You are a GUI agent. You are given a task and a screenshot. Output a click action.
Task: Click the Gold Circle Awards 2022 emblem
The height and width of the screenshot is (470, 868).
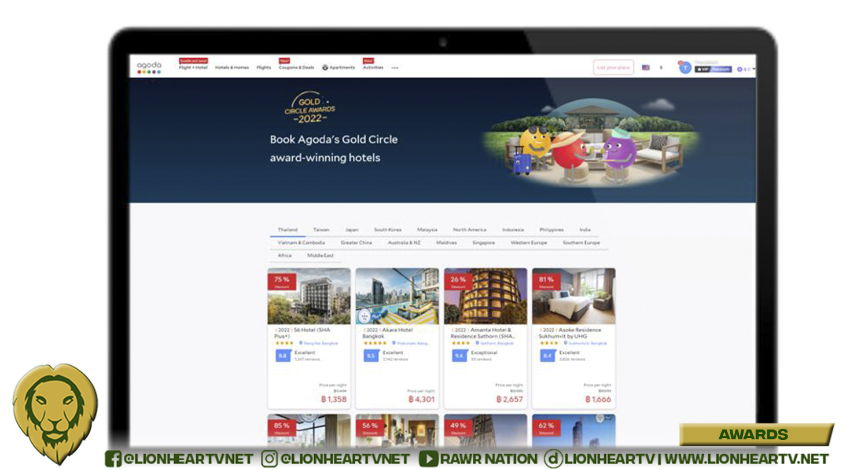pos(310,108)
